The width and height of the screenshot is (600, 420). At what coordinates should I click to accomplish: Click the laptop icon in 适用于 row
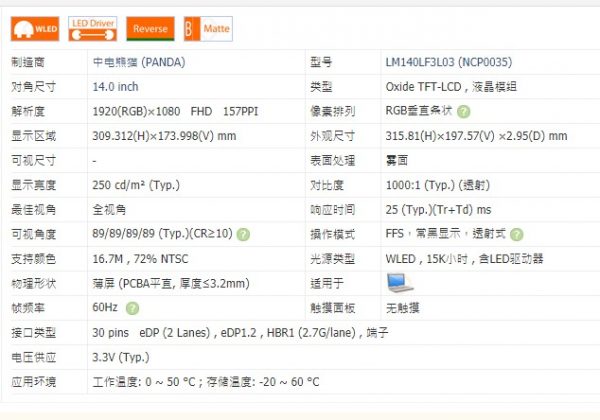pos(399,283)
